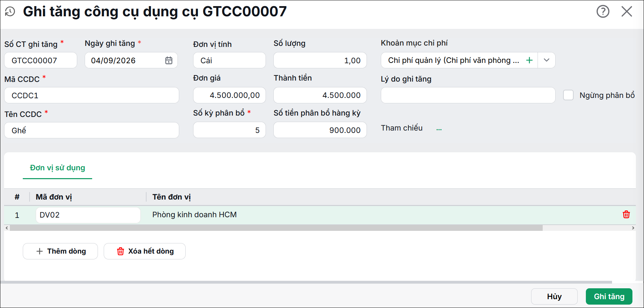
Task: Delete the DV02 row using trash icon
Action: pos(626,215)
